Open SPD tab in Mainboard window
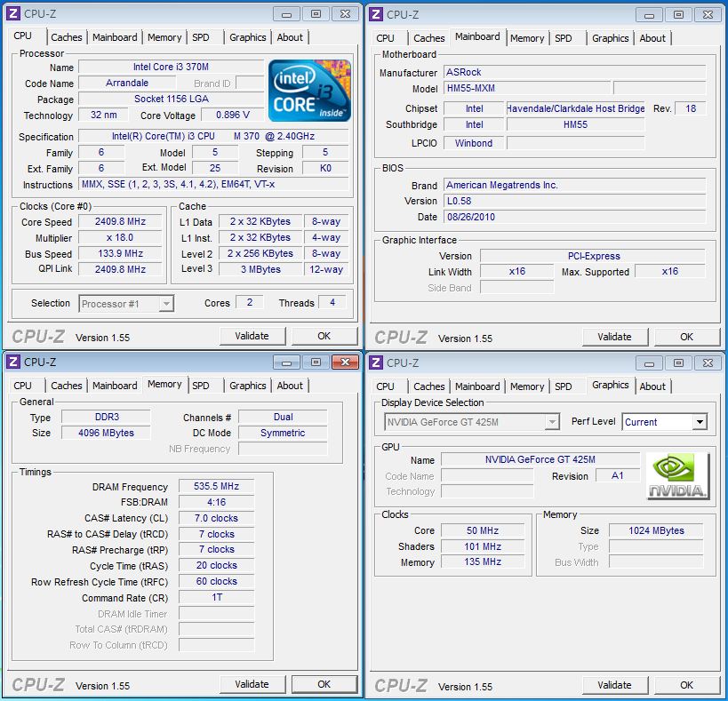The image size is (728, 701). coord(564,38)
